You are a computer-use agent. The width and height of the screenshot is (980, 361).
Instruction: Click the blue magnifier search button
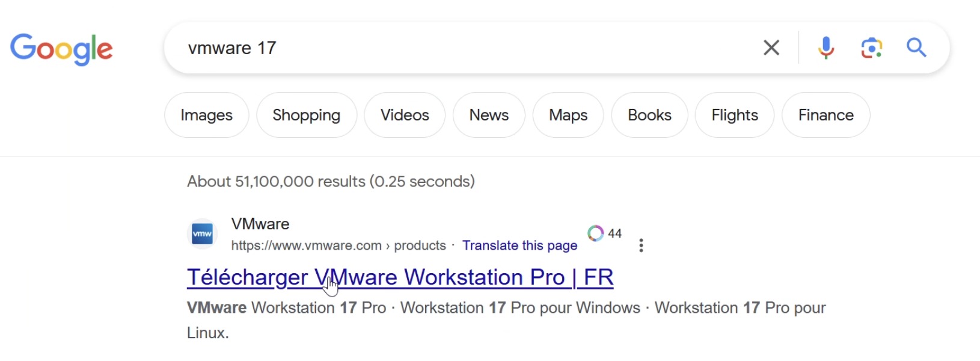click(916, 48)
